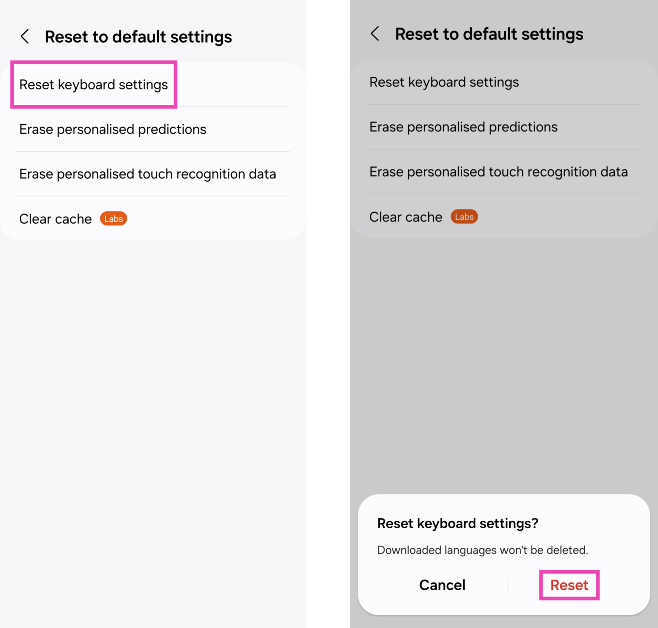Tap the back arrow on the left screen

25,37
